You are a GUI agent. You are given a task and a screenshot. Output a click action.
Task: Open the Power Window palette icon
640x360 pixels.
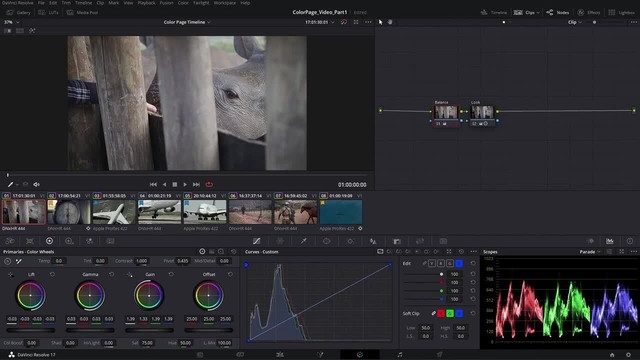[327, 241]
